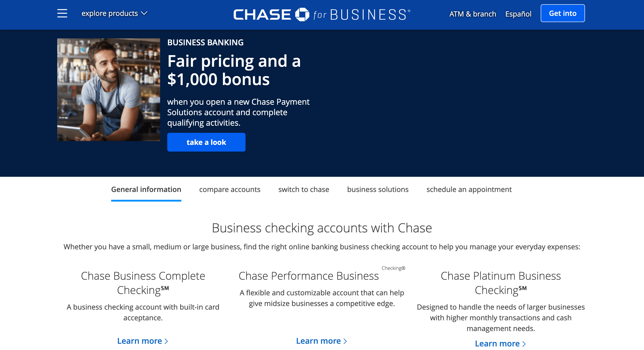Open the switch to chase tab
644x350 pixels.
303,190
